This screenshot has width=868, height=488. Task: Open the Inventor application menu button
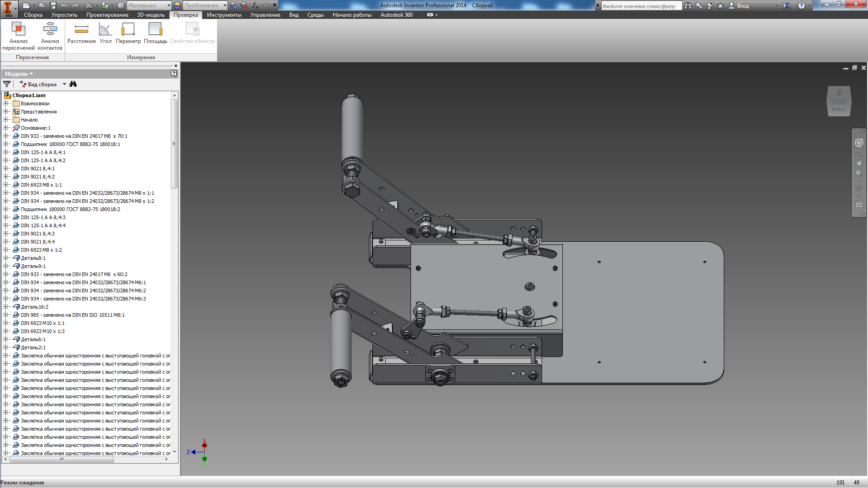coord(9,9)
